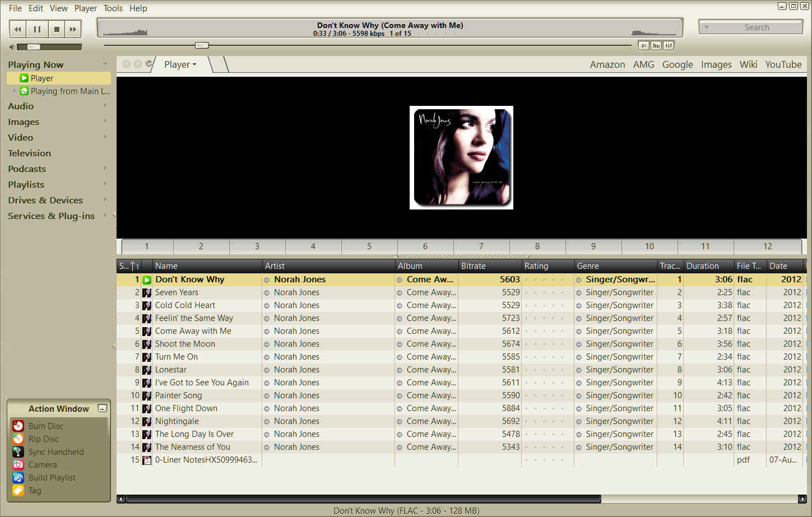The image size is (812, 517).
Task: Open Google link
Action: click(x=678, y=65)
